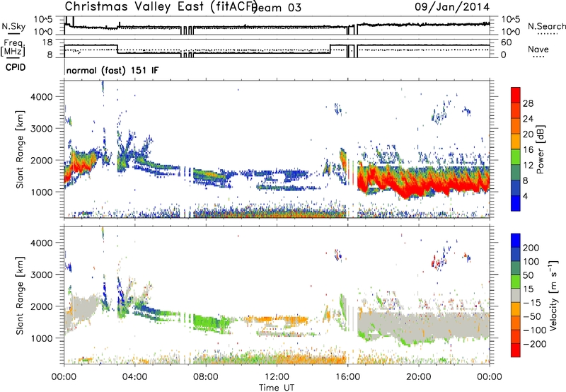The image size is (566, 392).
Task: Click the dotted line sample under 'N.Search'
Action: pyautogui.click(x=547, y=34)
